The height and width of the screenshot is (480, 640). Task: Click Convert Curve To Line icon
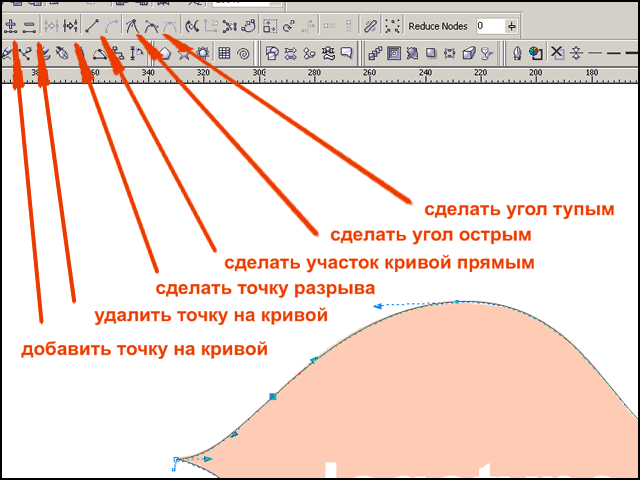(x=92, y=27)
